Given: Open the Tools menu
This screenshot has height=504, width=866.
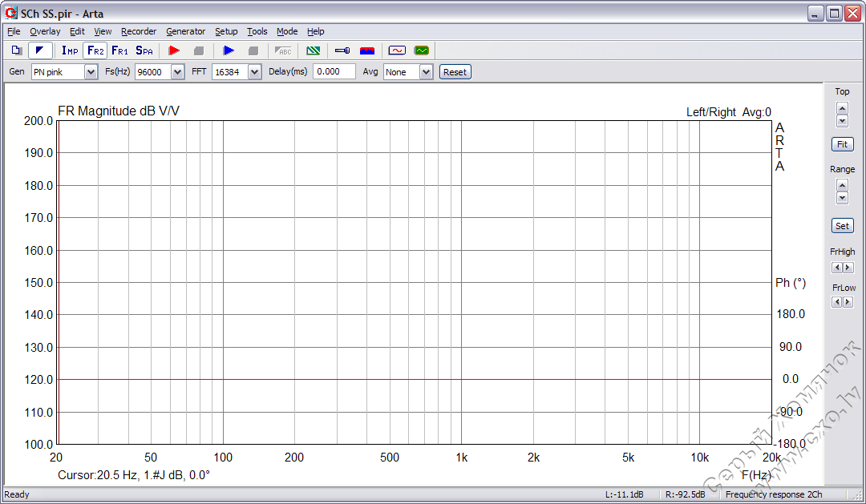Looking at the screenshot, I should point(257,31).
